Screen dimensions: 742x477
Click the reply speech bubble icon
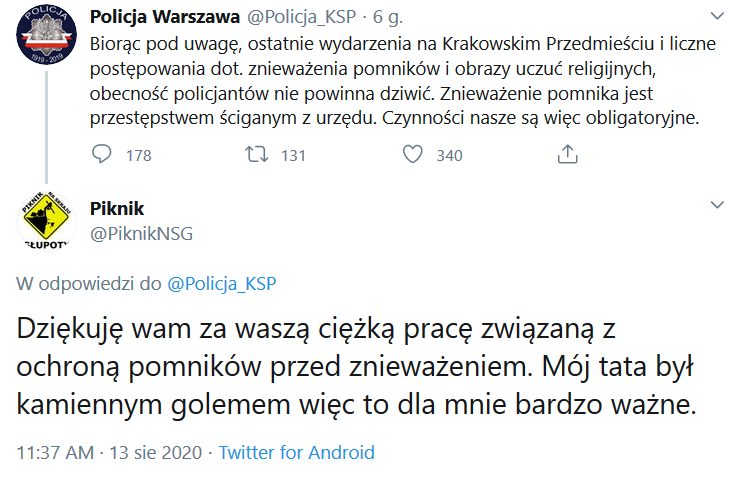(x=101, y=155)
